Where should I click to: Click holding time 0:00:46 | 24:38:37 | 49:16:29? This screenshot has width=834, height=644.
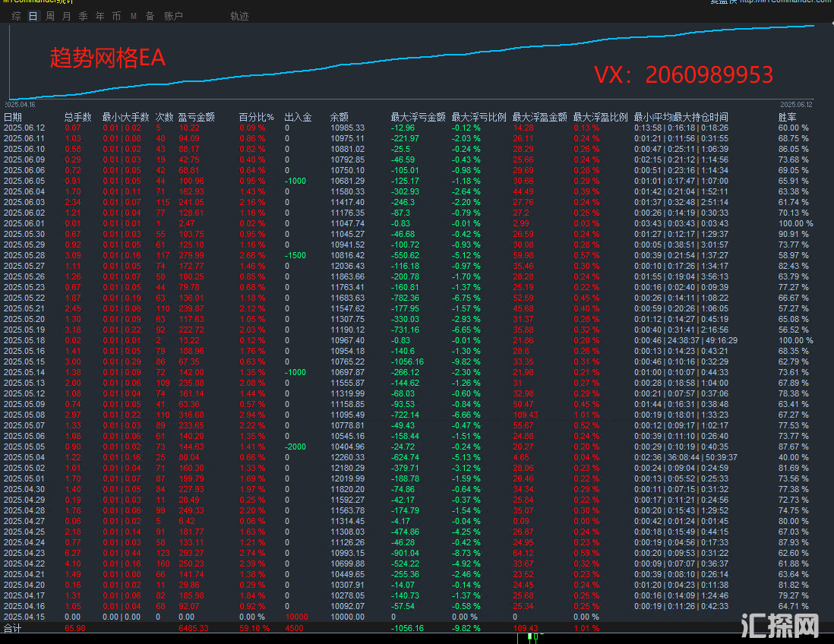[x=686, y=340]
